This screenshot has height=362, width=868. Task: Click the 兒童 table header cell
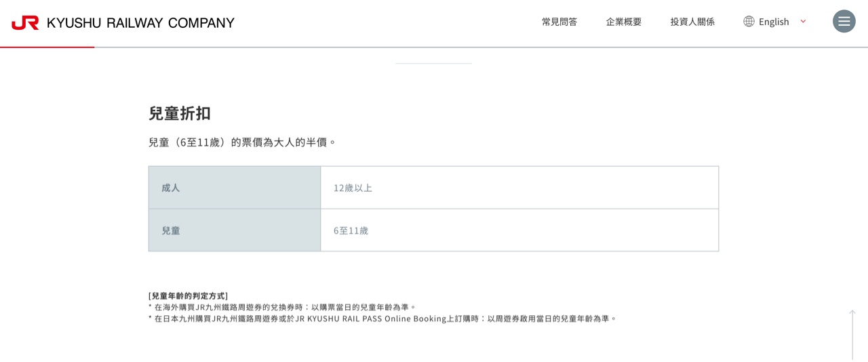pos(235,230)
